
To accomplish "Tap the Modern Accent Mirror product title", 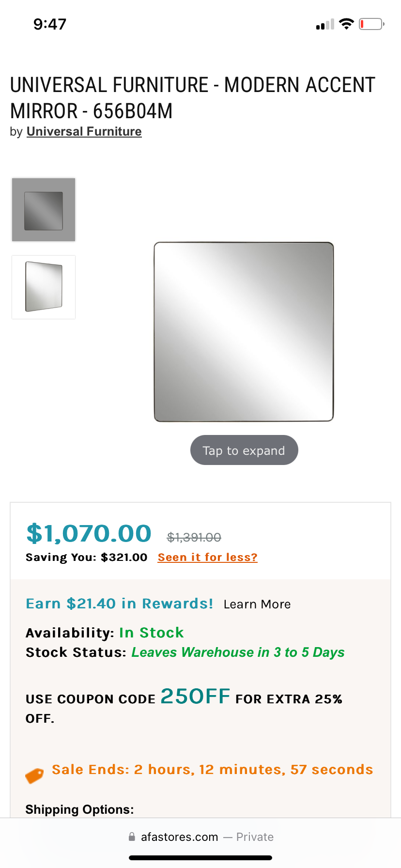I will (193, 98).
